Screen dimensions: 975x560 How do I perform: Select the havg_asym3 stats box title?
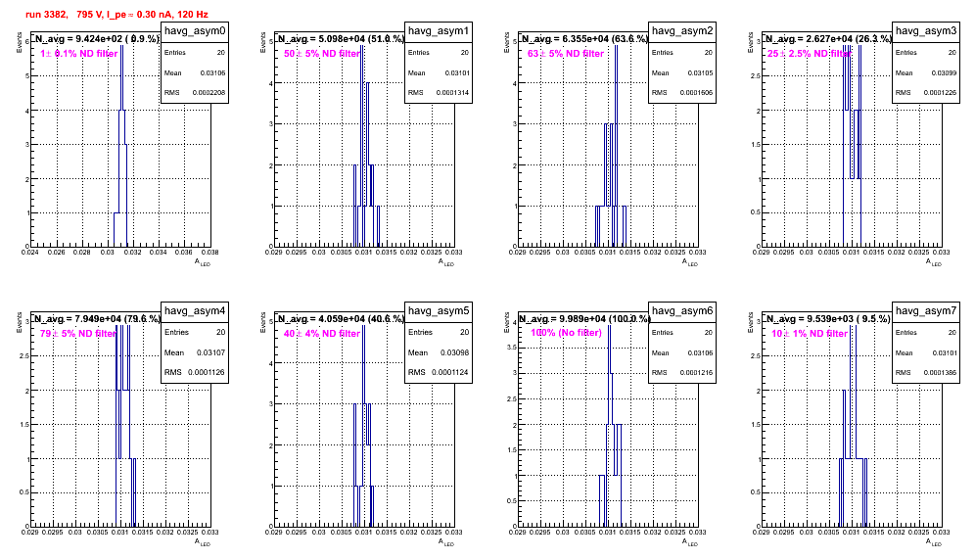click(926, 31)
